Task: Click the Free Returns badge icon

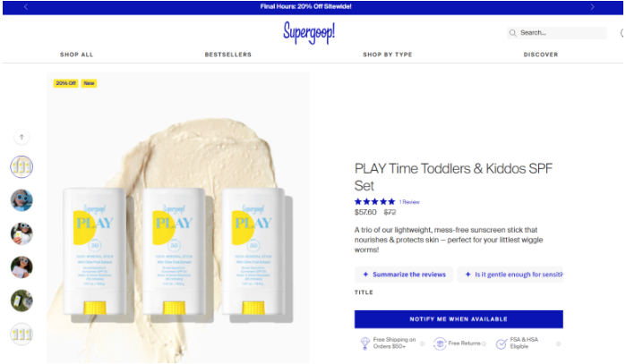Action: click(440, 343)
